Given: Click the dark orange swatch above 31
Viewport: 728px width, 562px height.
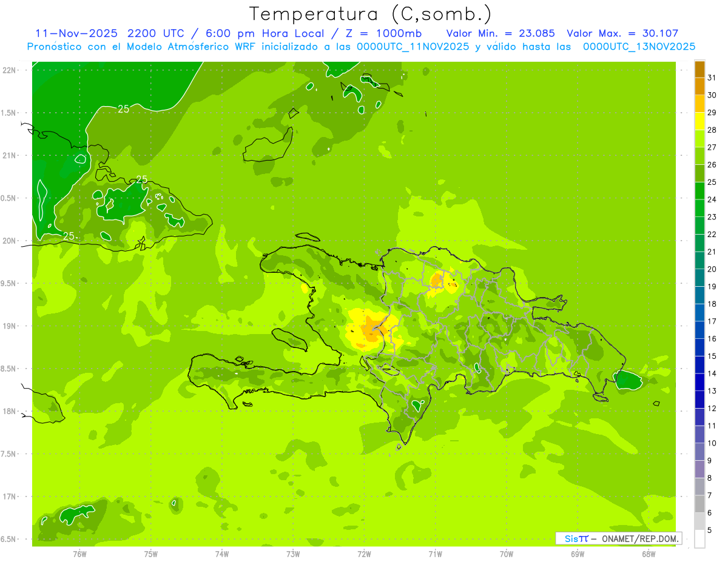Looking at the screenshot, I should pos(699,69).
